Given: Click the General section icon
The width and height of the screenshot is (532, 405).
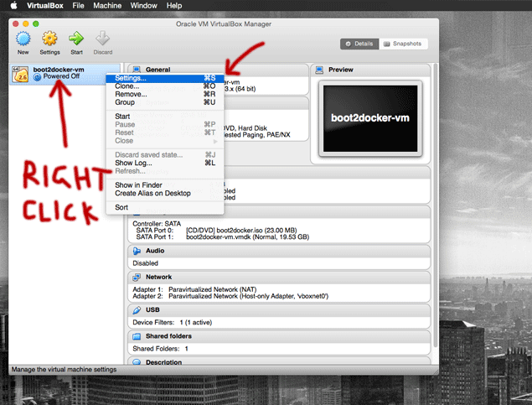Looking at the screenshot, I should 137,70.
